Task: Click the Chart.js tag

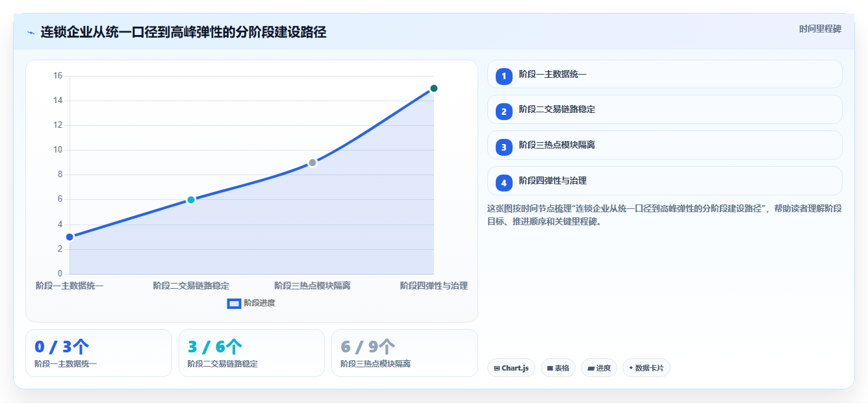Action: pos(511,368)
